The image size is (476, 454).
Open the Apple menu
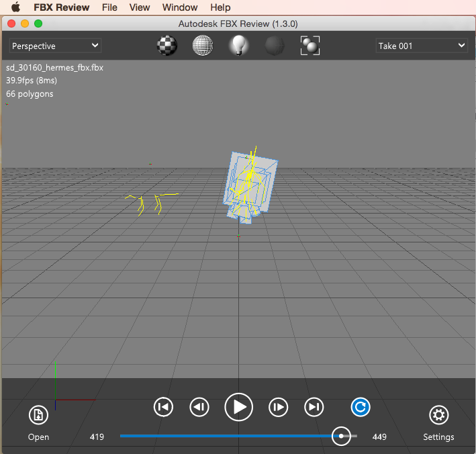tap(15, 7)
